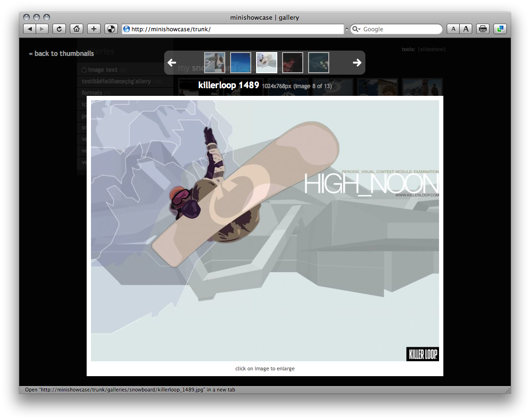
Task: Select the blue sky thumbnail
Action: point(241,63)
